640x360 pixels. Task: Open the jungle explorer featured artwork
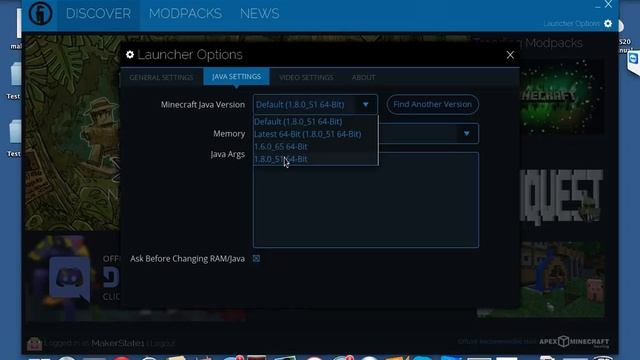pos(72,133)
